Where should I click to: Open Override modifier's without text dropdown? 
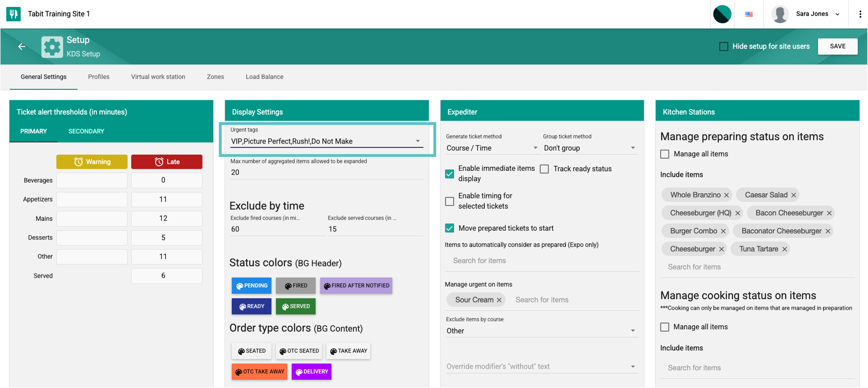542,366
